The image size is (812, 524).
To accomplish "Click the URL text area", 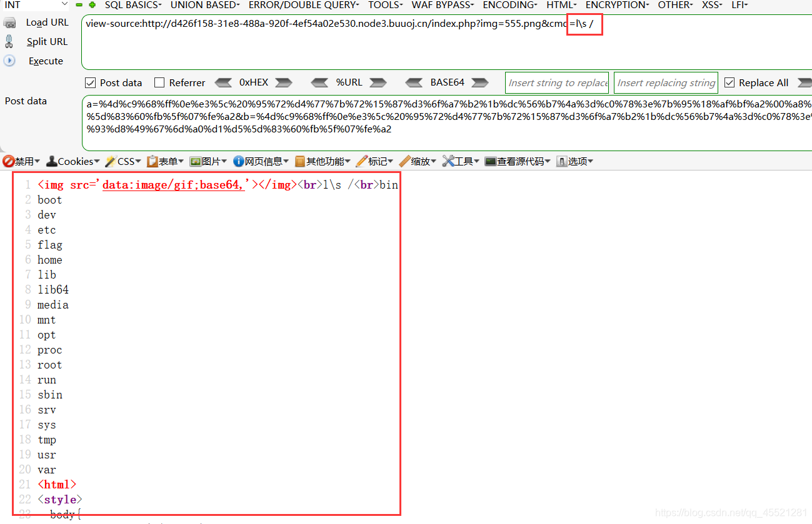I will (x=446, y=42).
